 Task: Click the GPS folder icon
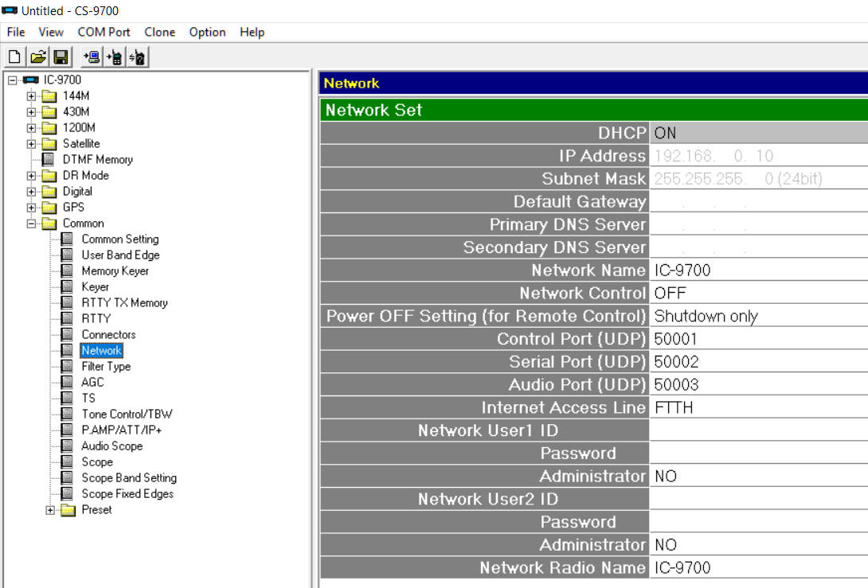pos(49,208)
